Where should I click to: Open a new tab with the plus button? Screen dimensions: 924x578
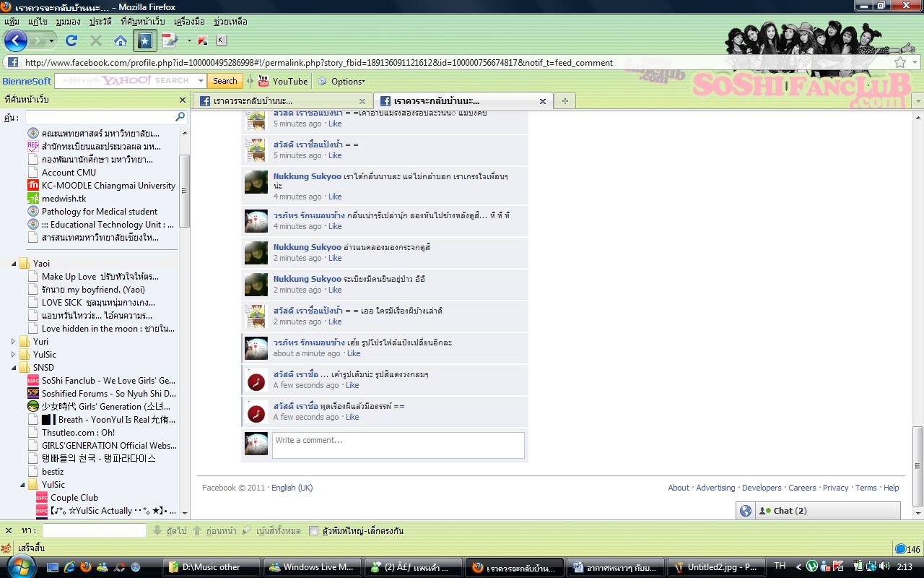tap(565, 101)
